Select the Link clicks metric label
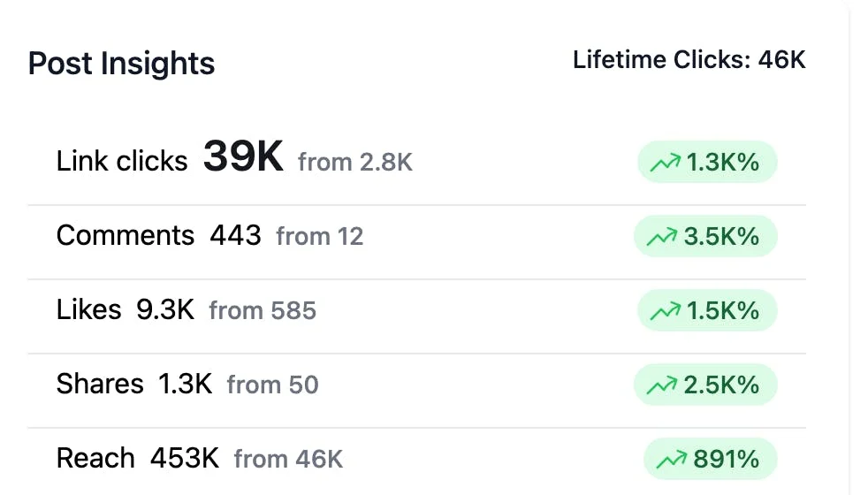The width and height of the screenshot is (868, 495). point(122,161)
